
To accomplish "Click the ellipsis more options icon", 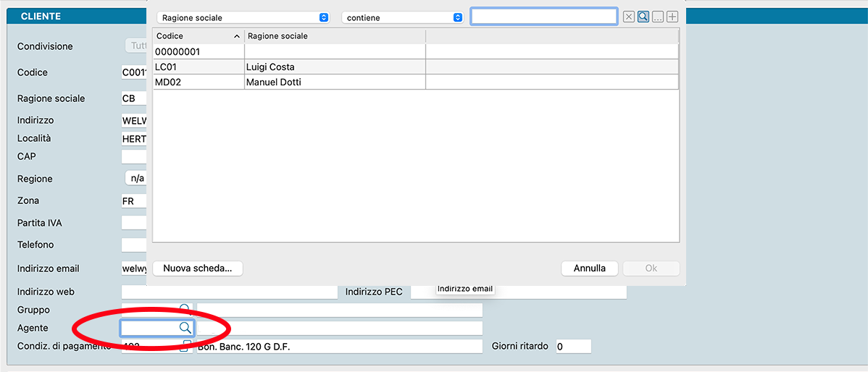I will 658,17.
